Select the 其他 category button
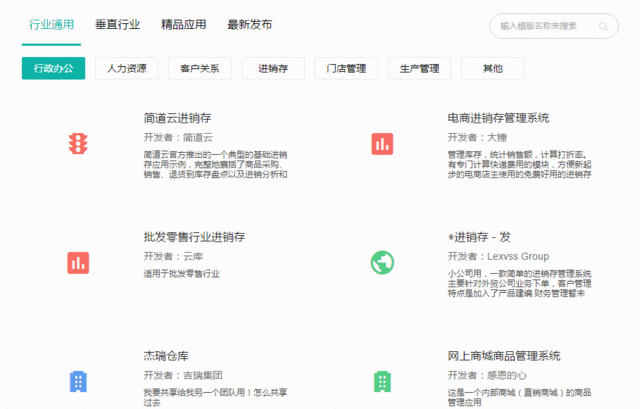Viewport: 640px width, 409px height. click(493, 68)
